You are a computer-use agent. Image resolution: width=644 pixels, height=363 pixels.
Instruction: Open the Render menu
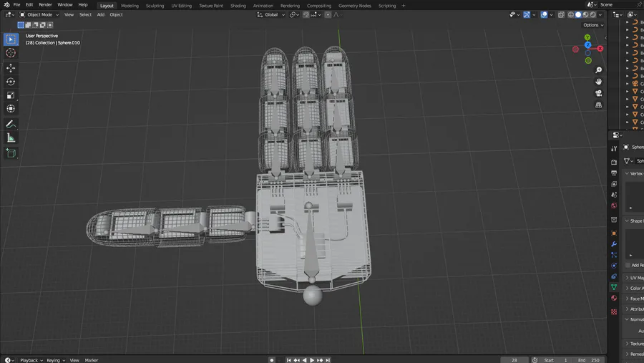point(45,5)
